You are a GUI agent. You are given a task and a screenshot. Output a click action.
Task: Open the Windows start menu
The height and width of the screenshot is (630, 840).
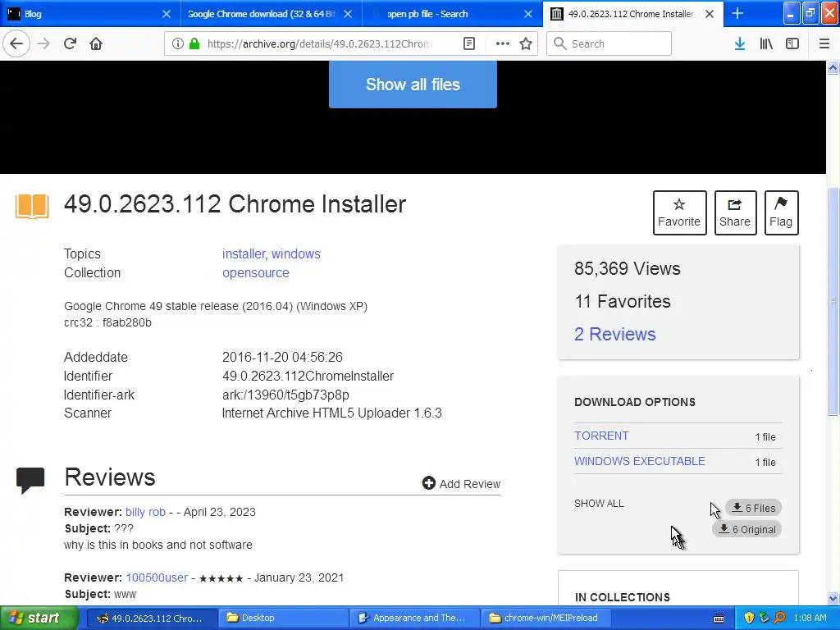click(x=39, y=618)
